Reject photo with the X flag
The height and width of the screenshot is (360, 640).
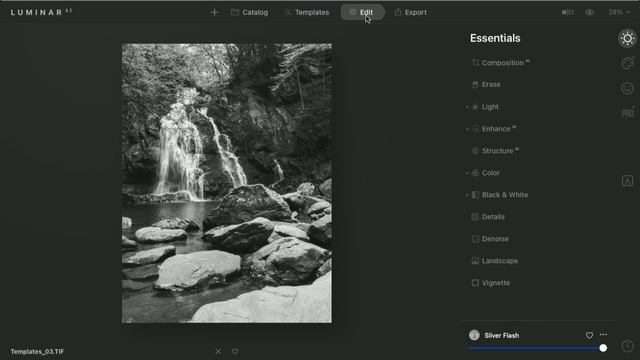coord(218,351)
